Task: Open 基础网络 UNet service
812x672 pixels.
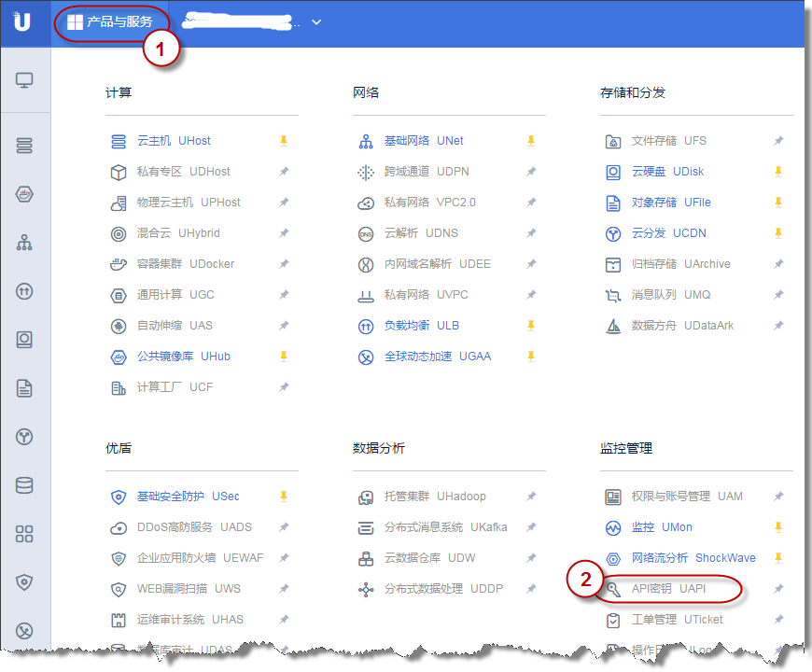Action: (424, 141)
